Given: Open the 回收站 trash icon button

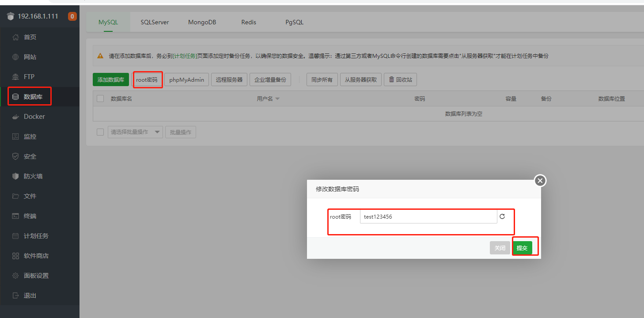Looking at the screenshot, I should (x=400, y=80).
